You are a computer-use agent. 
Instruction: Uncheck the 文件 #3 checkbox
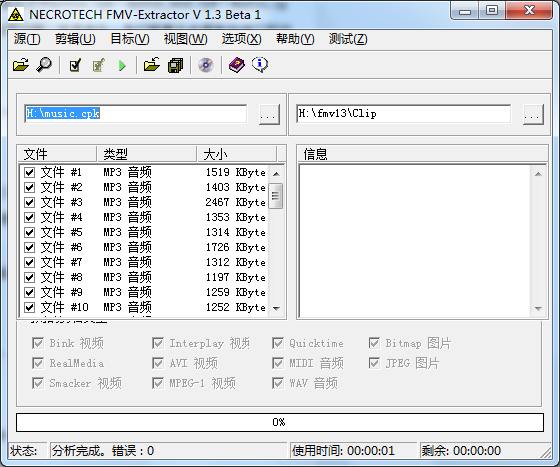(29, 202)
